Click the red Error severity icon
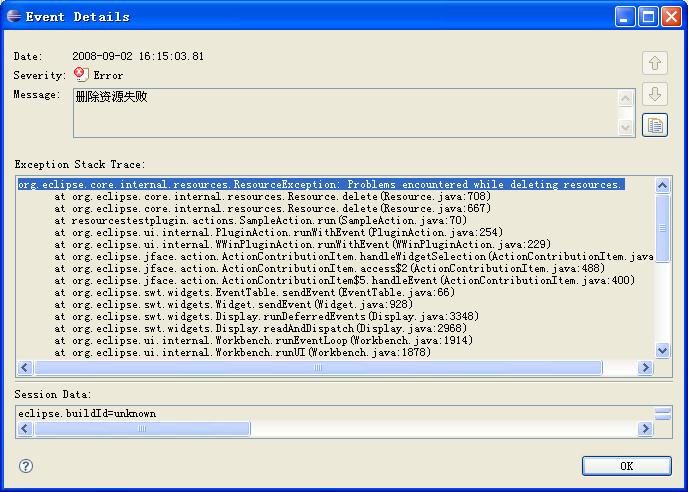Screen dimensions: 688x492 [81, 74]
